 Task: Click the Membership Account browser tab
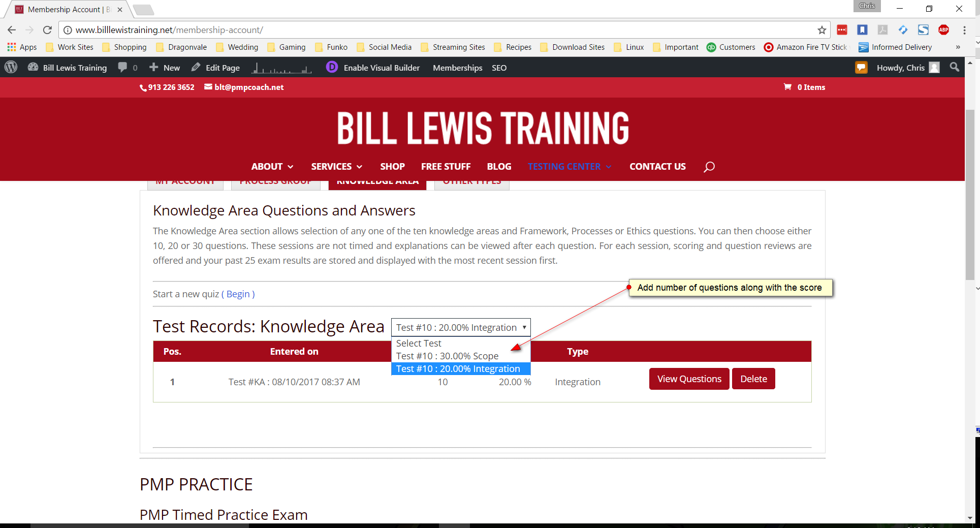(69, 10)
